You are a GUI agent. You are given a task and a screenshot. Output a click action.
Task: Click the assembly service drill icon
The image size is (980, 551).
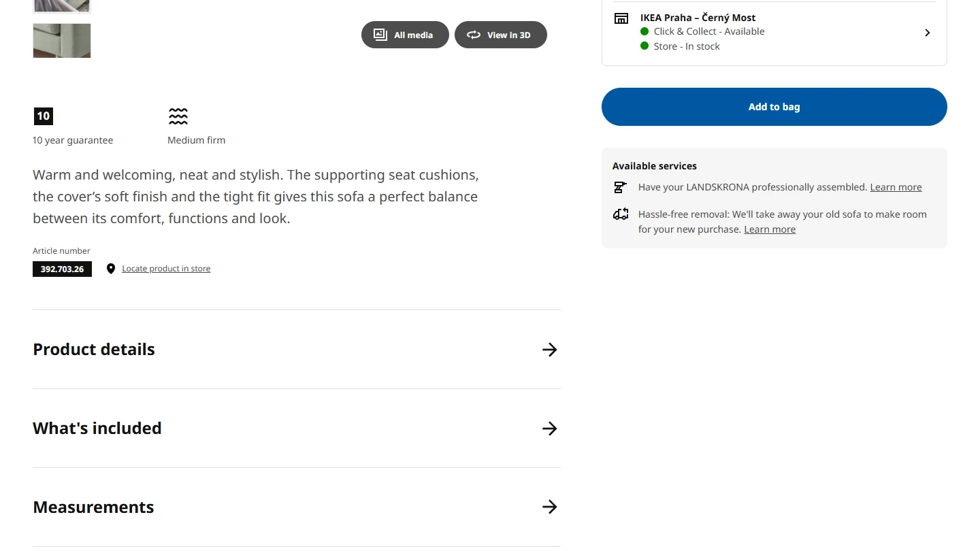pos(620,187)
